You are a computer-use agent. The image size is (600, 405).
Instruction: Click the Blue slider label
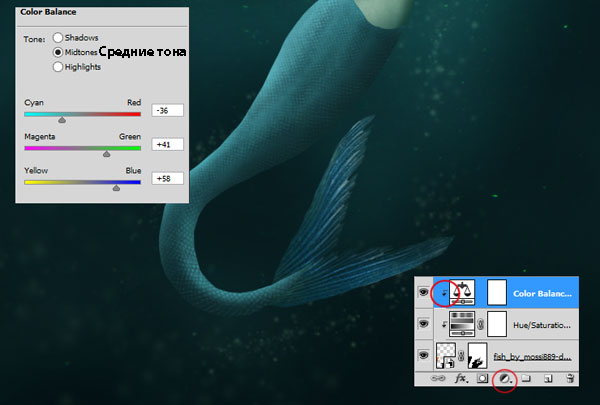click(133, 170)
